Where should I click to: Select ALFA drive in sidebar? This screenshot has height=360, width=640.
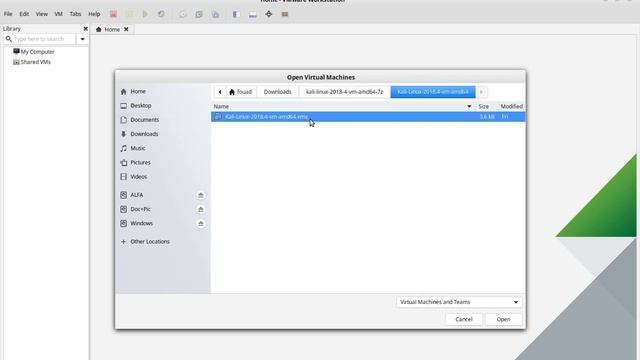click(x=137, y=195)
